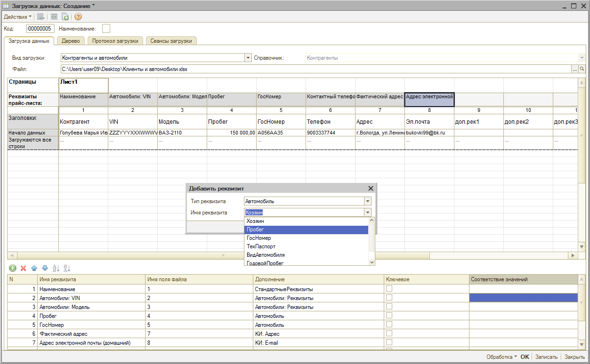Screen dimensions: 590x364
Task: Toggle Ключевое checkbox for Пробег row
Action: [x=389, y=316]
